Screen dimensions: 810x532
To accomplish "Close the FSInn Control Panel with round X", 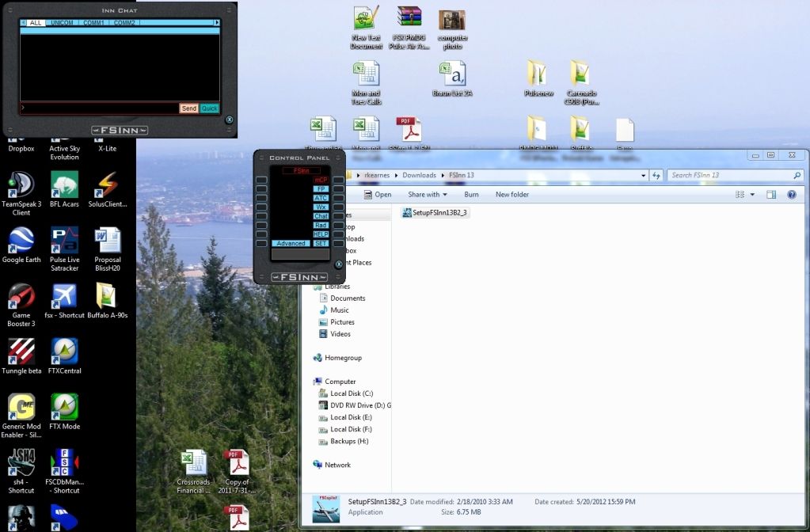I will (x=339, y=264).
